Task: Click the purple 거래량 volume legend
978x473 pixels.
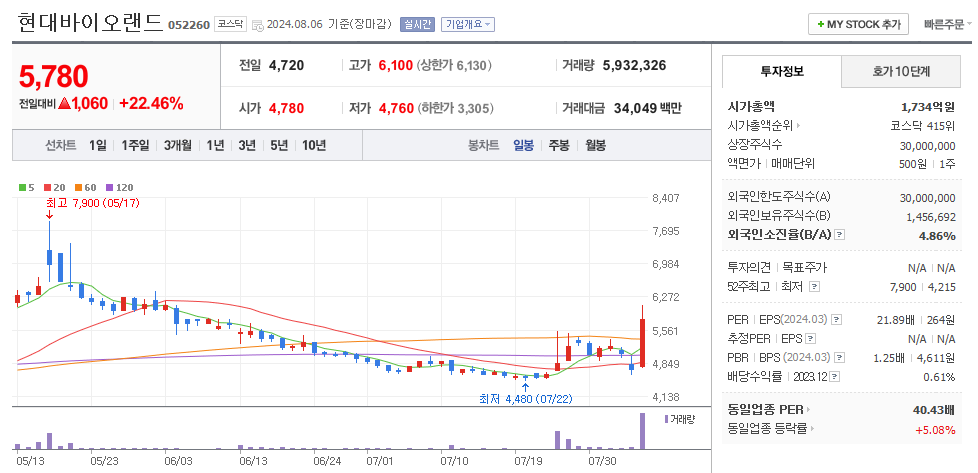Action: click(x=679, y=419)
